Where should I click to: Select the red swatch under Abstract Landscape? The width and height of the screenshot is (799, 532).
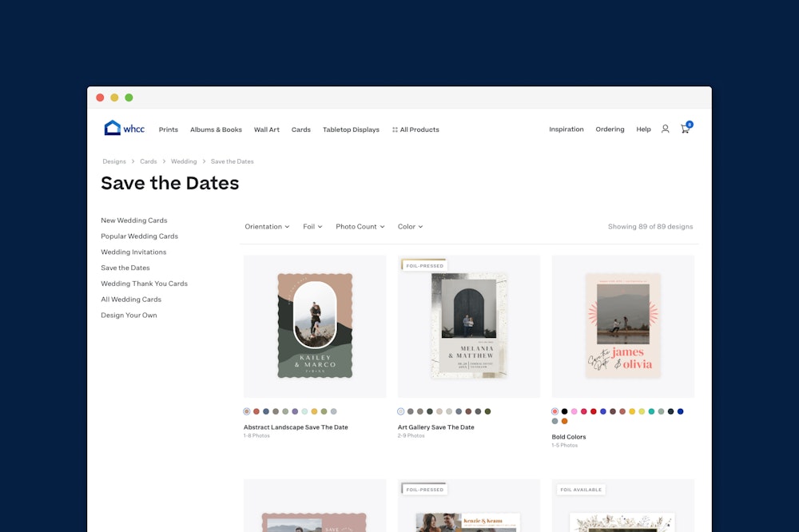[256, 411]
